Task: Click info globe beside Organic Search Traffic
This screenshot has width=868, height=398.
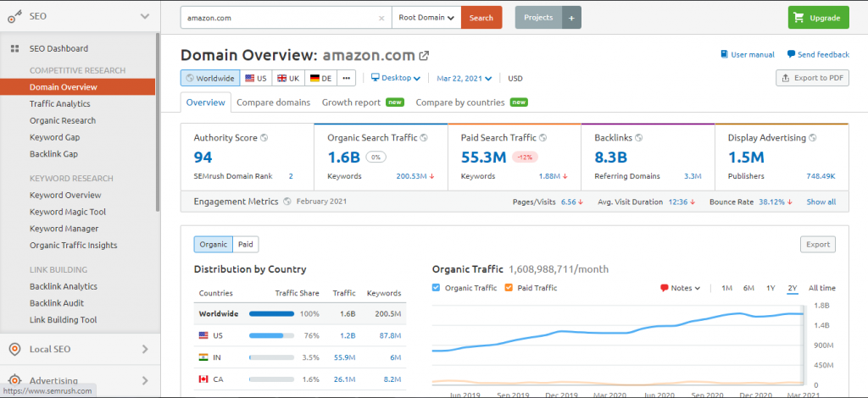Action: [424, 138]
